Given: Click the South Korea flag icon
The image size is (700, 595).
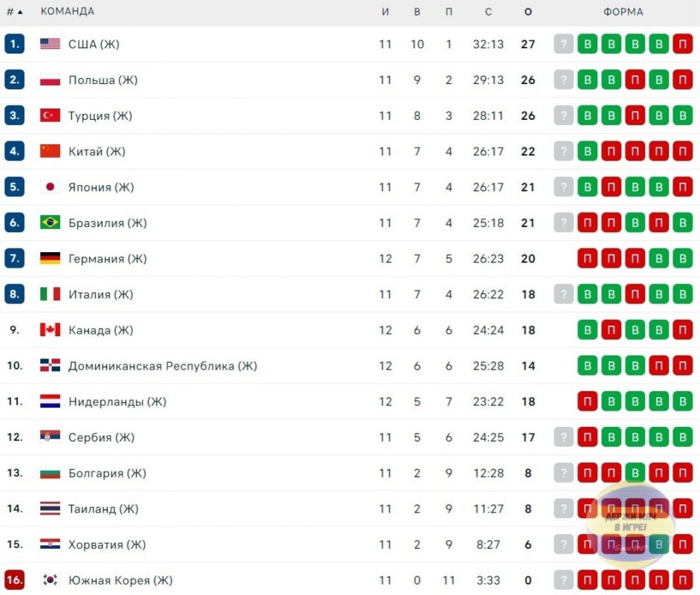Looking at the screenshot, I should pos(50,580).
